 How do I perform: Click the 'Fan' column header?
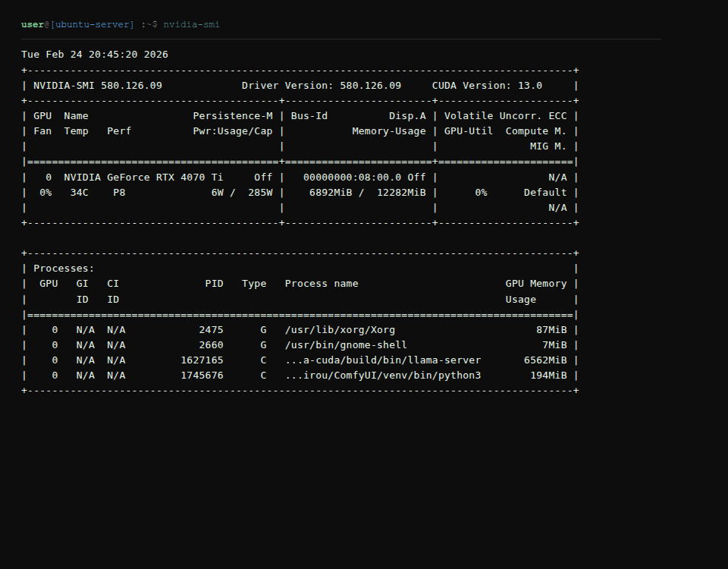coord(42,131)
